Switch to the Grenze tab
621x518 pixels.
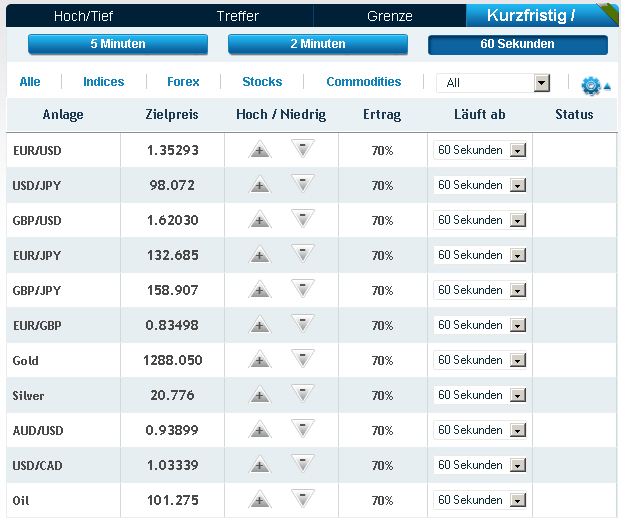point(390,16)
